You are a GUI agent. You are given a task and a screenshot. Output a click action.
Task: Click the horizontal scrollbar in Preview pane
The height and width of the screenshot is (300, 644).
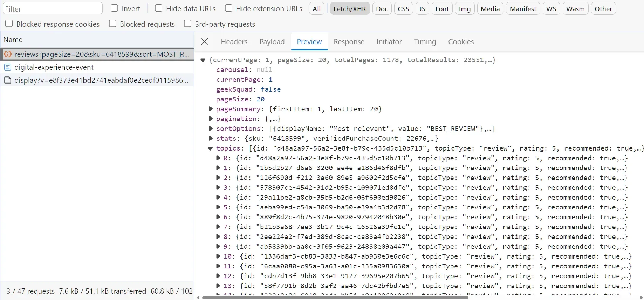[335, 298]
